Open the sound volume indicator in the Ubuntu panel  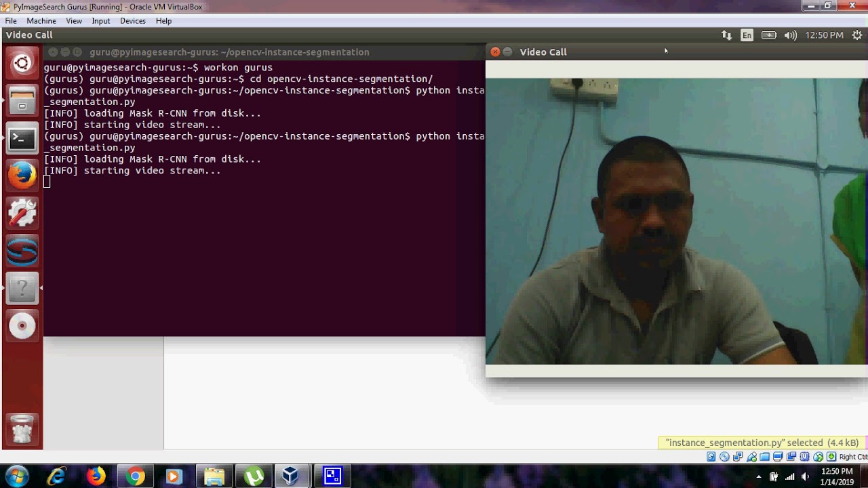790,35
